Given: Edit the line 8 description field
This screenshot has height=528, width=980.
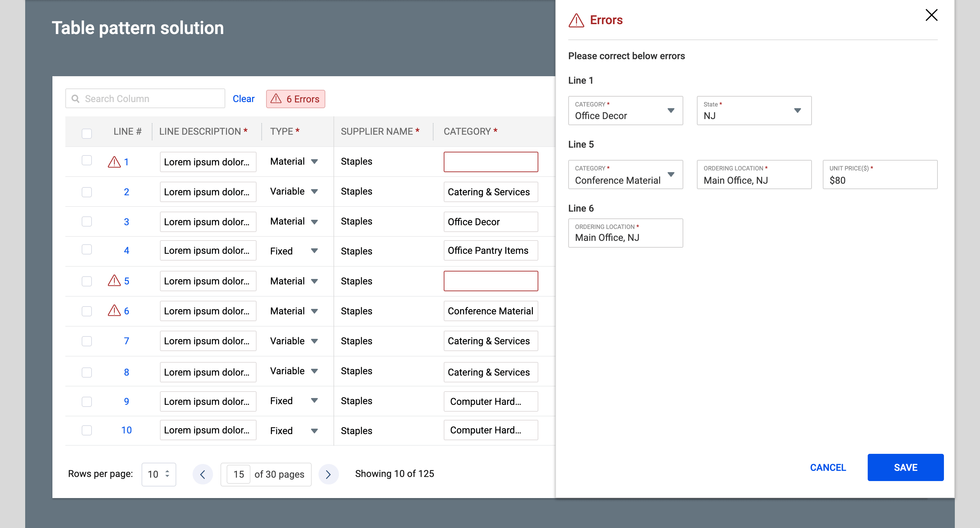Looking at the screenshot, I should click(208, 372).
